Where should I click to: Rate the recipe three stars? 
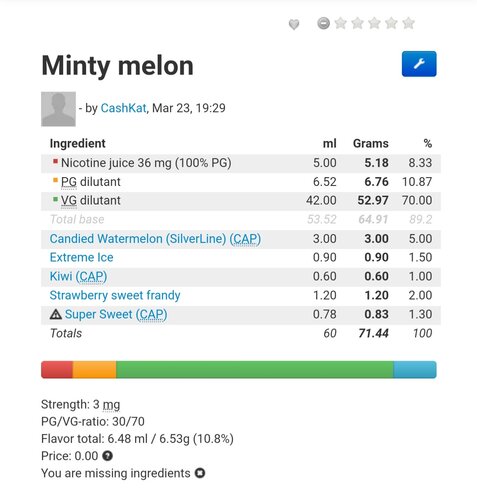pyautogui.click(x=374, y=23)
